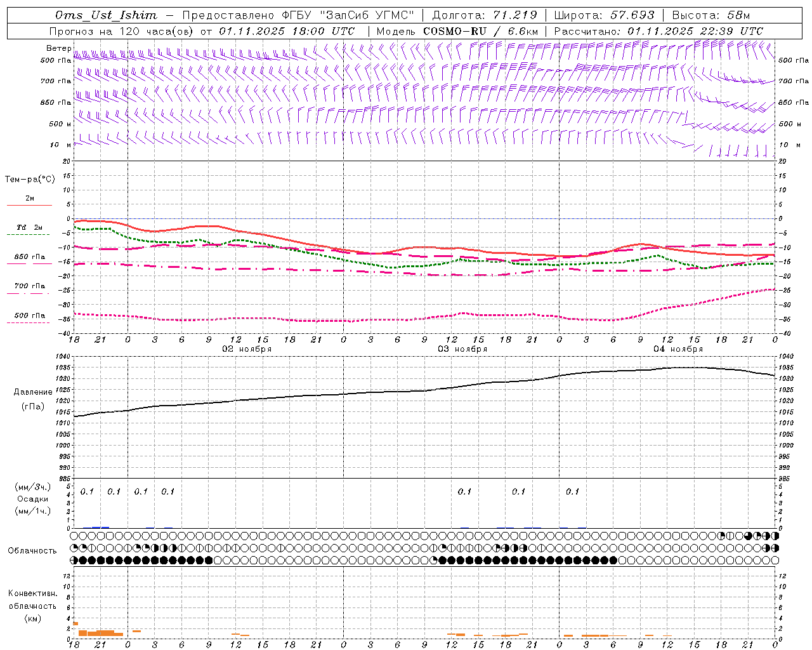Image resolution: width=812 pixels, height=650 pixels.
Task: Click the 03 ноября date label
Action: pyautogui.click(x=462, y=349)
